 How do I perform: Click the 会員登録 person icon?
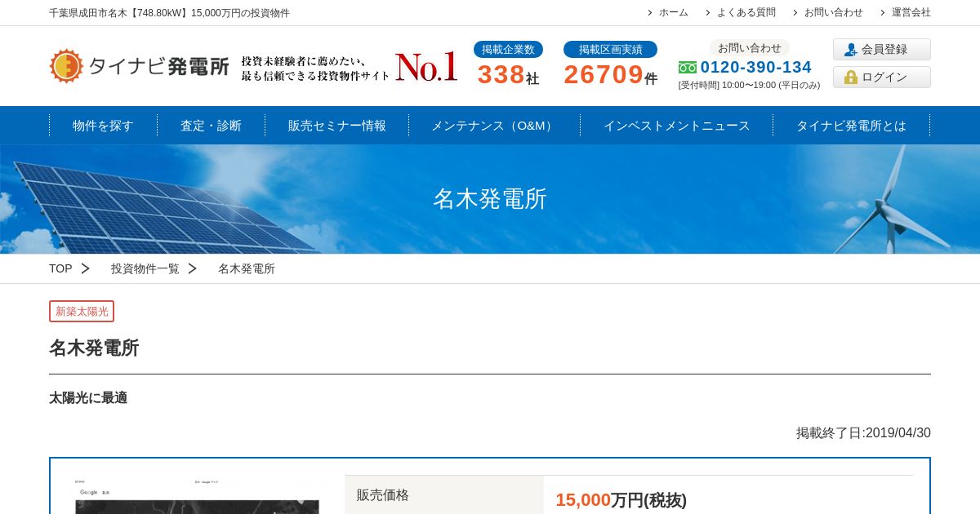tap(851, 50)
